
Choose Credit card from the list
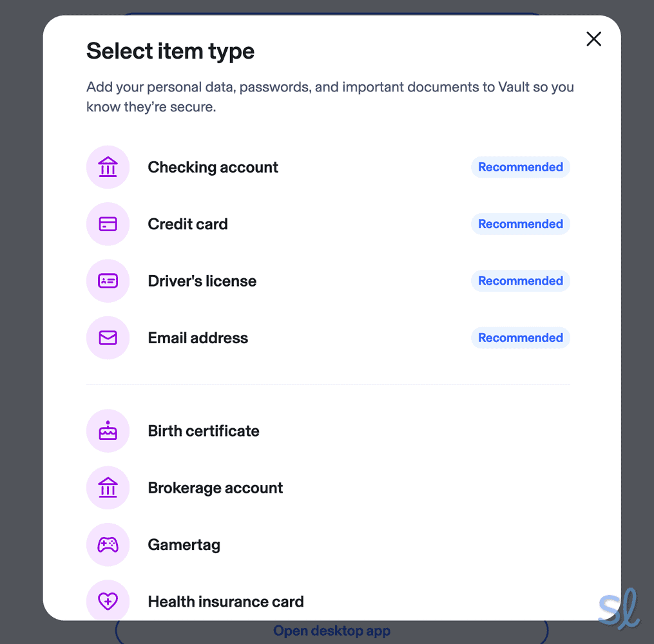click(188, 224)
